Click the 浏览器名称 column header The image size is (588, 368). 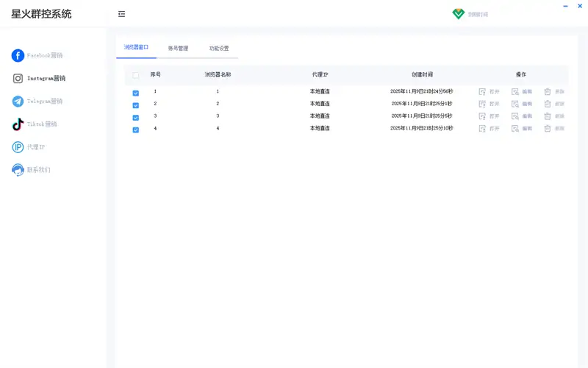(x=218, y=75)
